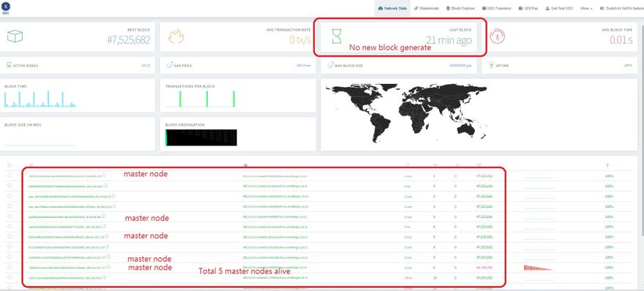Viewport: 644px width, 291px height.
Task: Click the Last Block hourglass icon
Action: [x=337, y=37]
